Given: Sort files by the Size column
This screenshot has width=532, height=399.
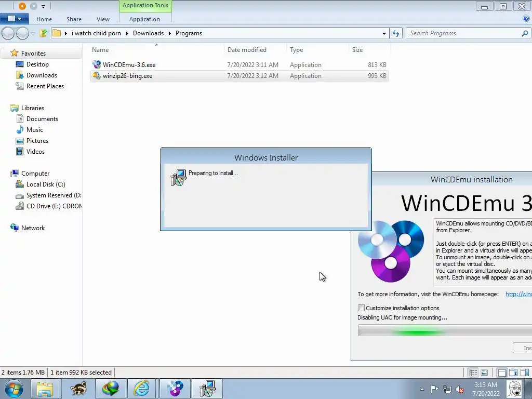Looking at the screenshot, I should (357, 50).
